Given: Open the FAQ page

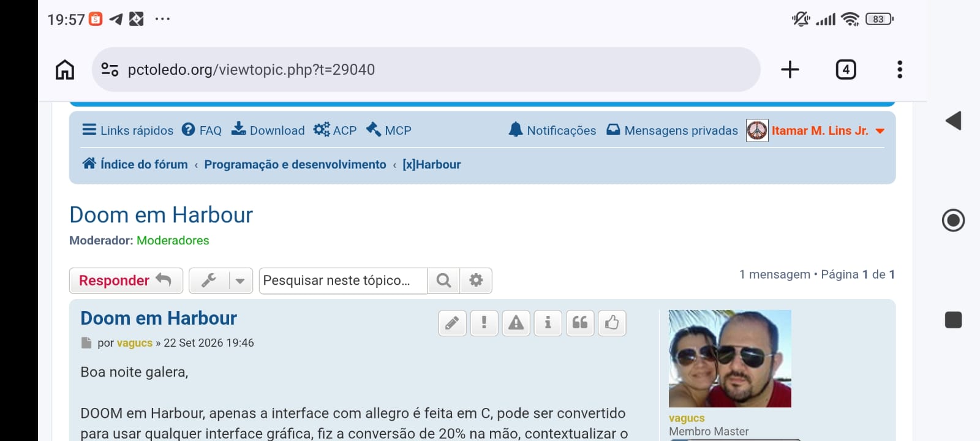Looking at the screenshot, I should tap(202, 130).
